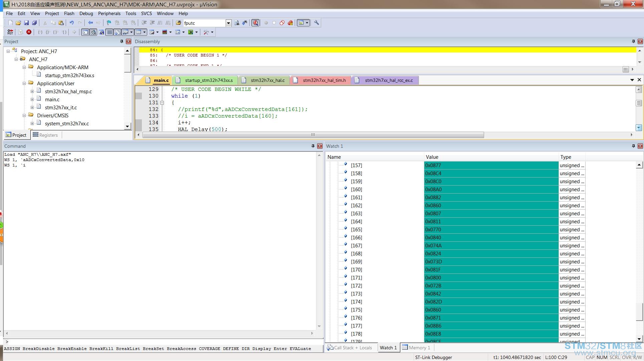Show the editor tab list dropdown arrow
The height and width of the screenshot is (361, 644).
632,80
